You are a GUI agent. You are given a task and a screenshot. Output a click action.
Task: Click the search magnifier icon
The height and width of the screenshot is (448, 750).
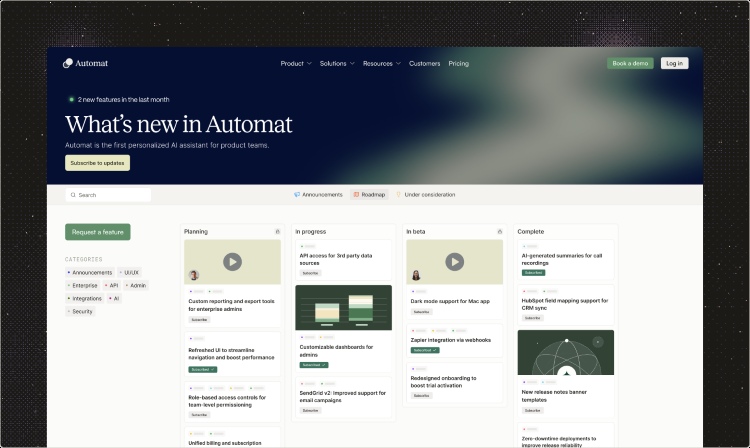click(x=73, y=195)
